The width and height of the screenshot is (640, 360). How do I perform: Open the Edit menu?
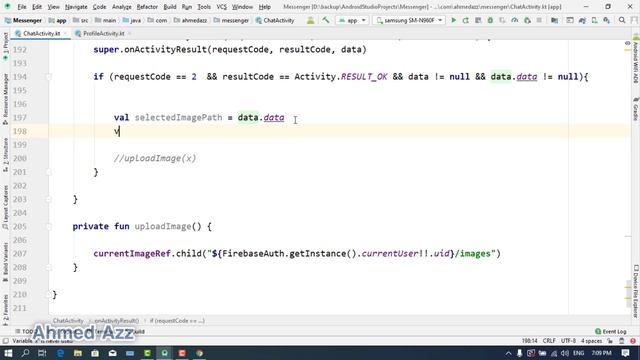pyautogui.click(x=37, y=7)
